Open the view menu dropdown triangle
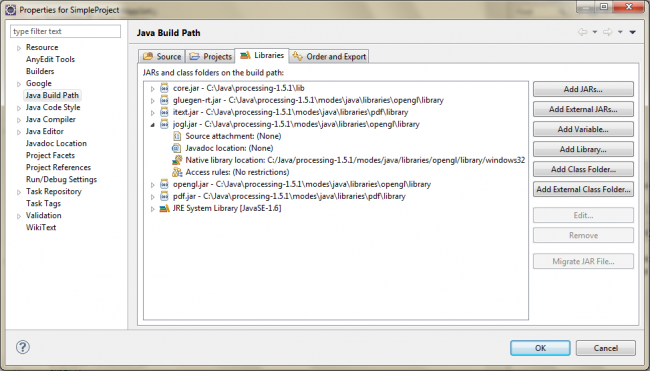 [x=633, y=32]
